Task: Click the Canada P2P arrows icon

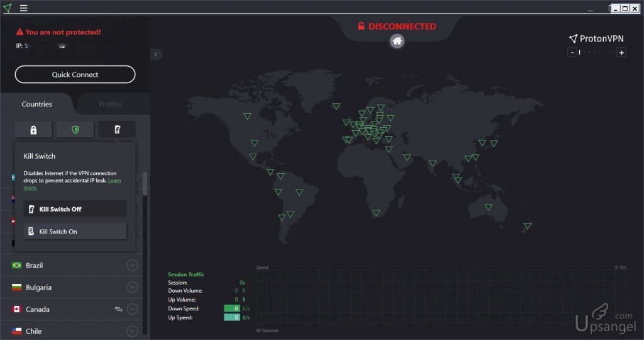Action: 118,309
